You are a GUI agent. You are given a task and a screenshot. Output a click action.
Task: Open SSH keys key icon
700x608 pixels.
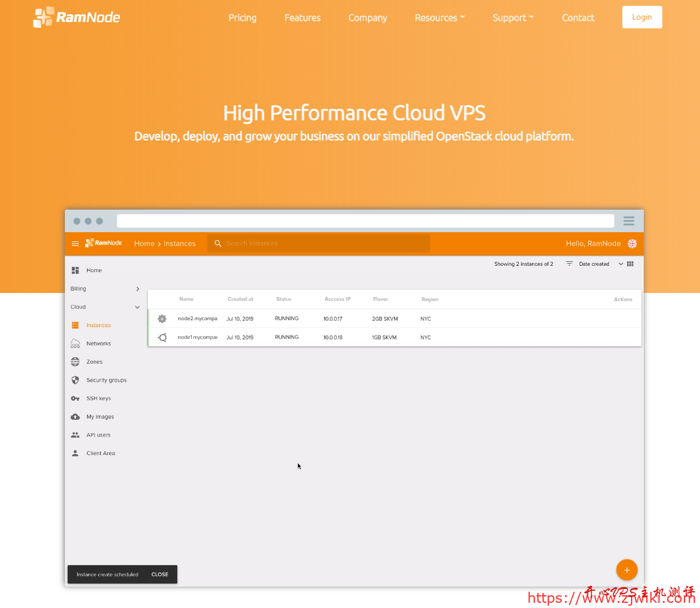[x=75, y=399]
